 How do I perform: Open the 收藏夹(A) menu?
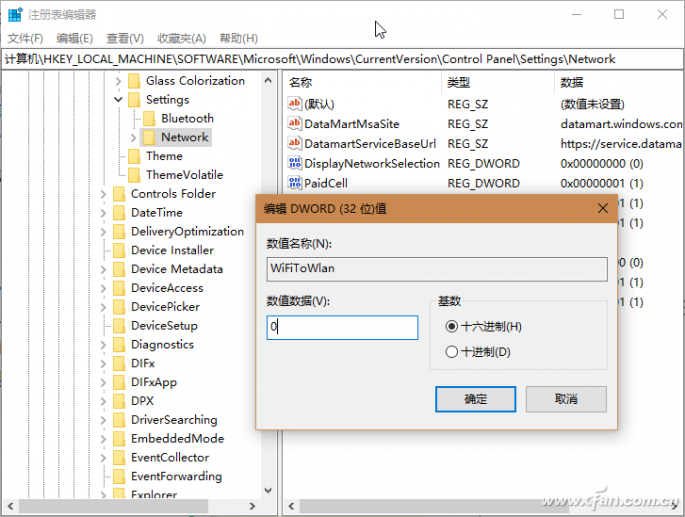click(182, 38)
